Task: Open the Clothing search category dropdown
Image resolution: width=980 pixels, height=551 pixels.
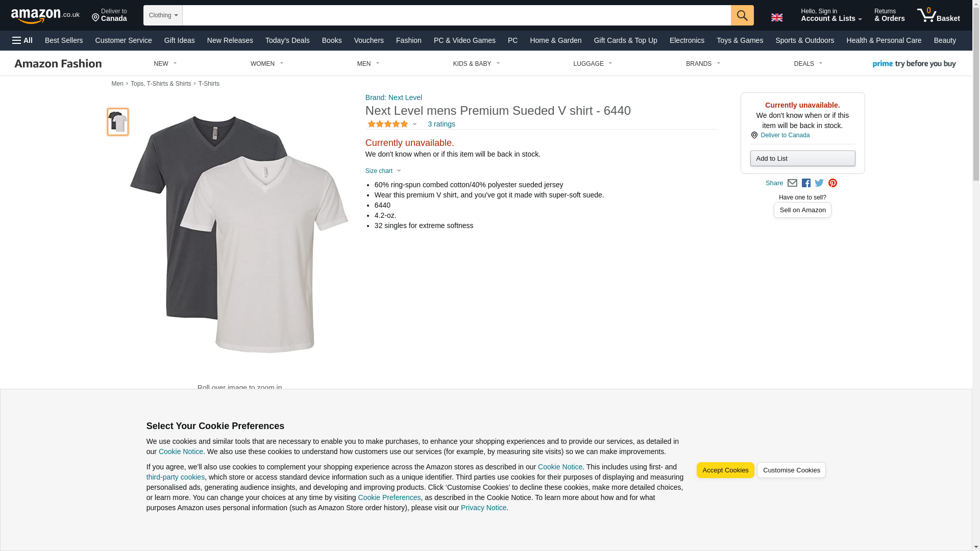Action: tap(163, 15)
